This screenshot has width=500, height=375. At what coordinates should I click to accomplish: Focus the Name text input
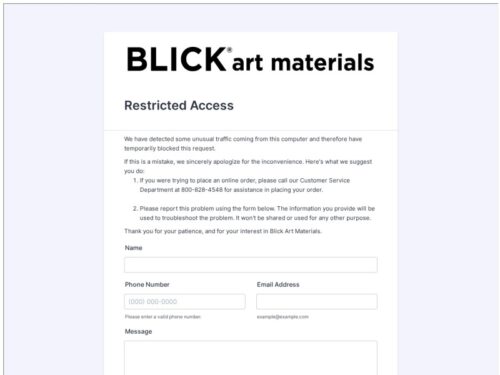tap(251, 265)
